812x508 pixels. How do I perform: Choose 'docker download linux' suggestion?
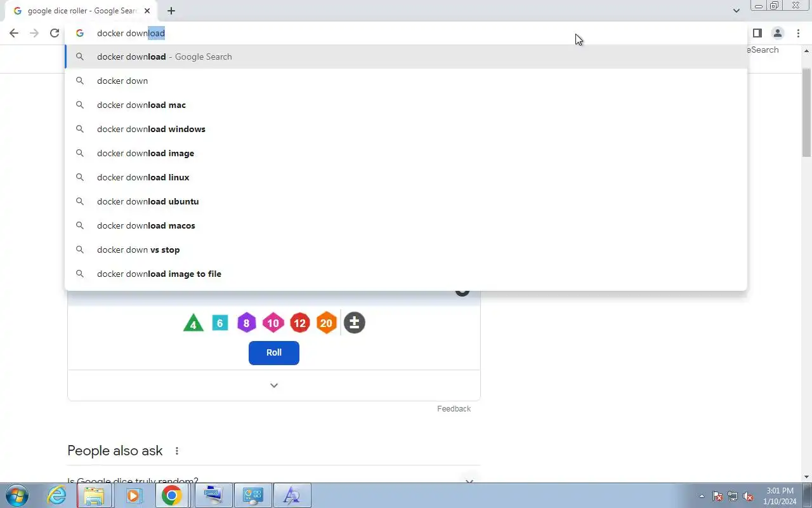(406, 177)
